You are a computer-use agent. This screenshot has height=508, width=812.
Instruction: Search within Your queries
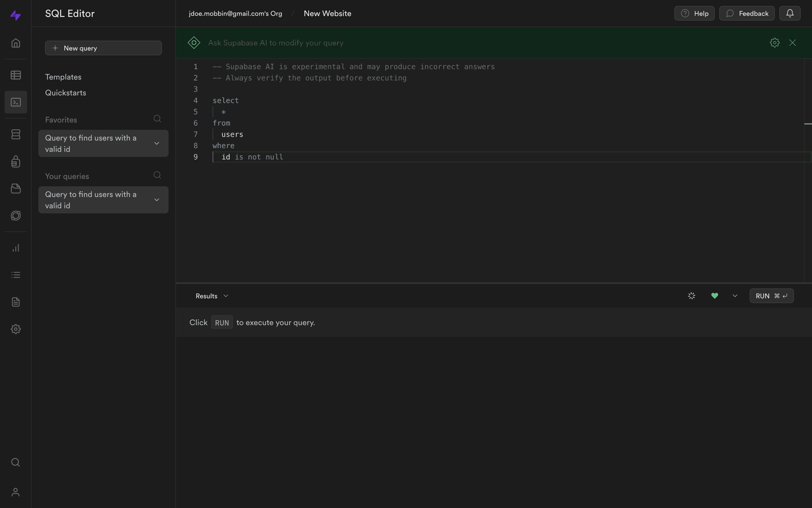coord(157,175)
